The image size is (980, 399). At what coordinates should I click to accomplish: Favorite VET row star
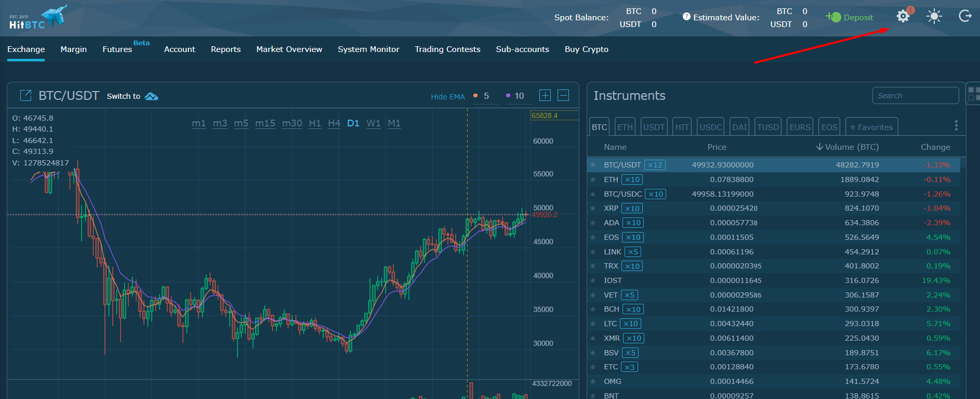click(x=593, y=295)
